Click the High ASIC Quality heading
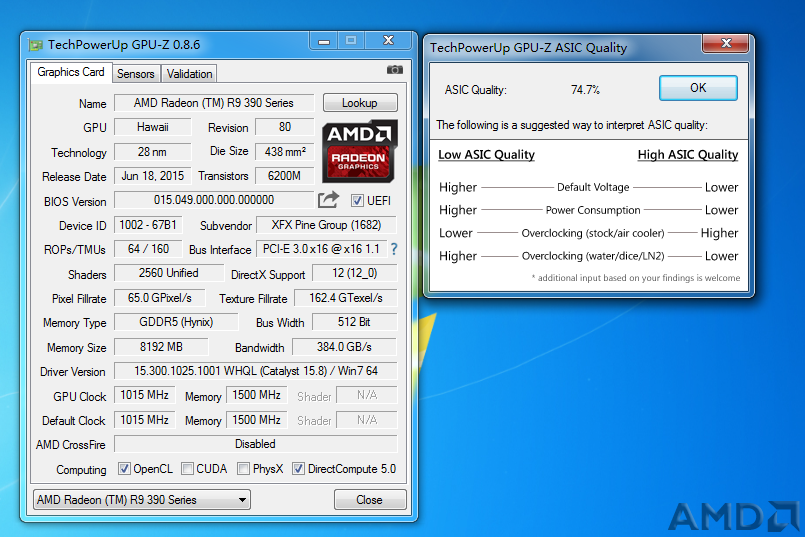 click(688, 155)
